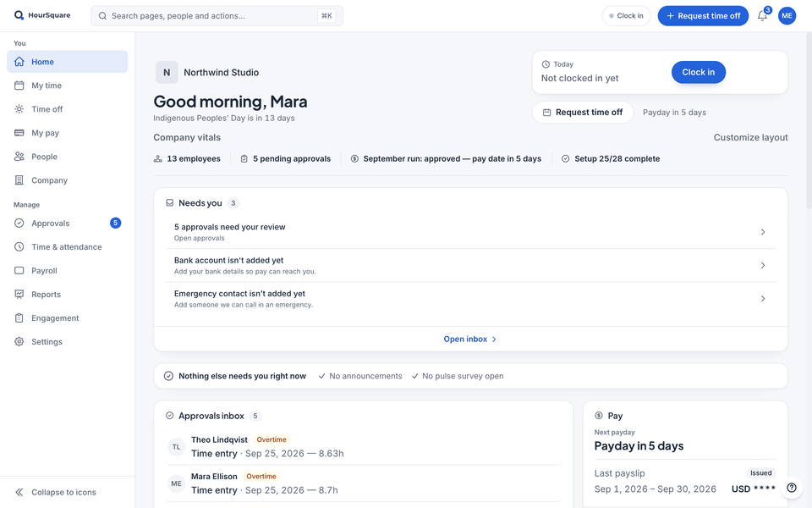This screenshot has width=812, height=508.
Task: Click the small Clock in pill in the header
Action: pyautogui.click(x=626, y=16)
